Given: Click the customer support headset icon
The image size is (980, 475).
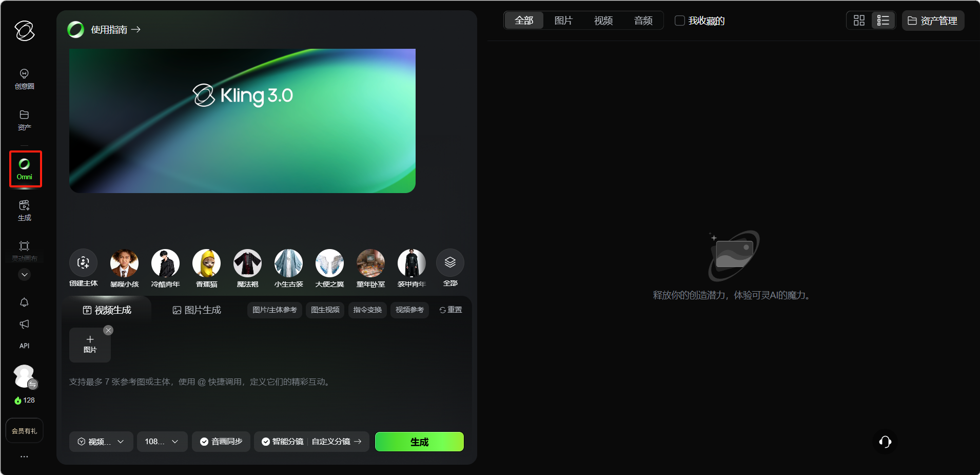Looking at the screenshot, I should [885, 442].
